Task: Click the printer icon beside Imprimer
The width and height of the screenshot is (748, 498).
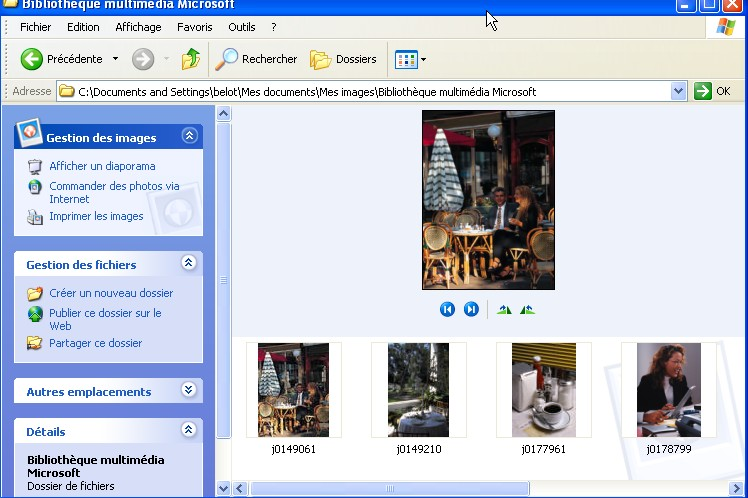Action: (35, 217)
